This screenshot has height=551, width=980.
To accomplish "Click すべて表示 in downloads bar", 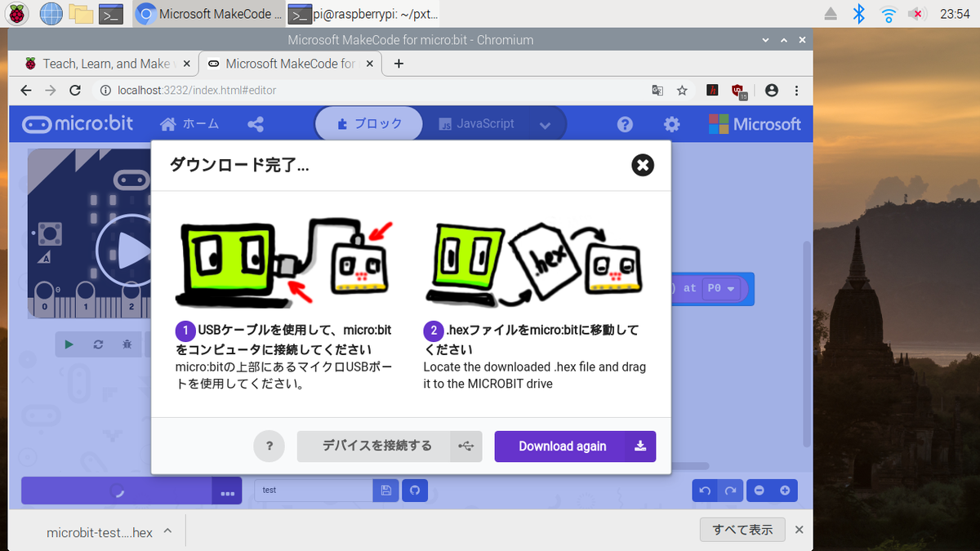I will coord(742,530).
